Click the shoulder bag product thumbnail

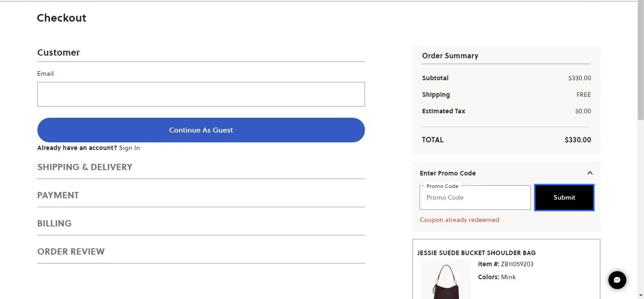pyautogui.click(x=446, y=280)
